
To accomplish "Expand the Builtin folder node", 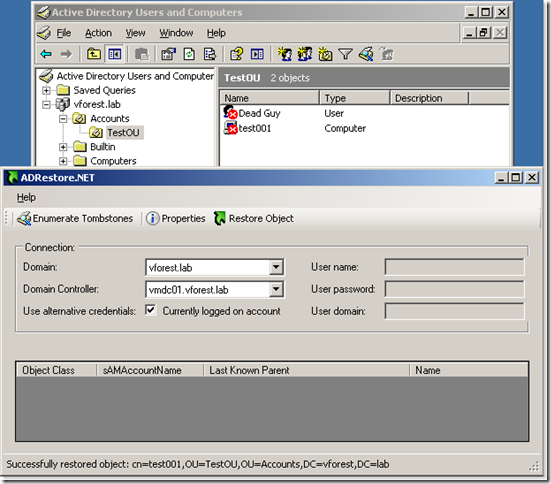I will coord(63,147).
